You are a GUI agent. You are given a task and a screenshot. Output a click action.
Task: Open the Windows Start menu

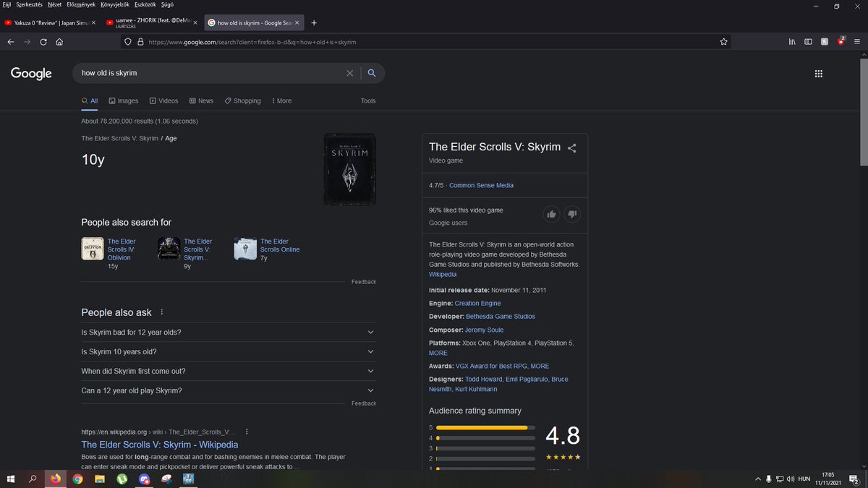coord(11,479)
